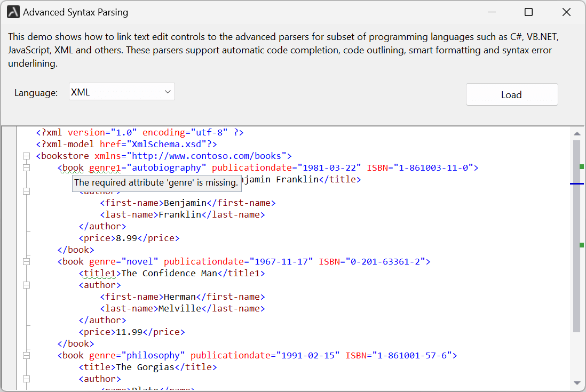
Task: Click the text Melville in last-name
Action: point(180,308)
